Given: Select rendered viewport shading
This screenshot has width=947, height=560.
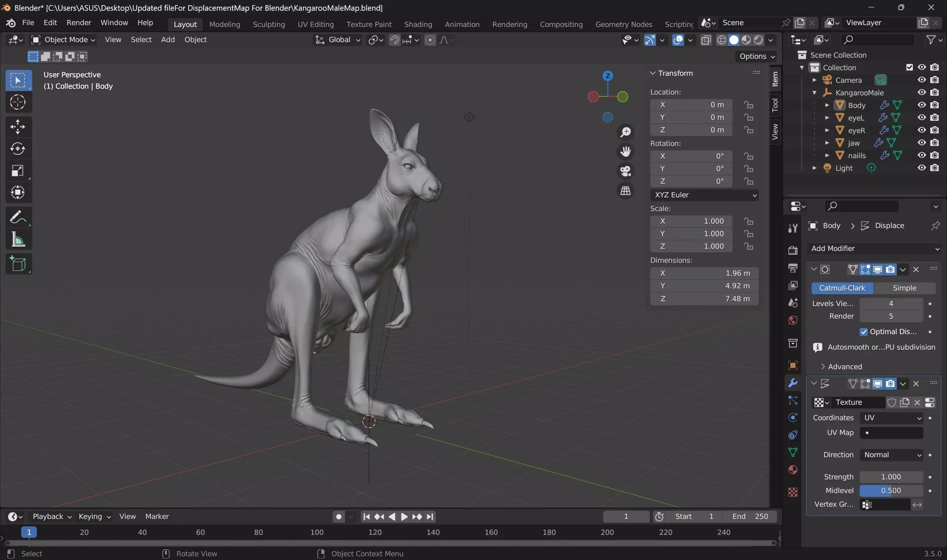Looking at the screenshot, I should 758,40.
